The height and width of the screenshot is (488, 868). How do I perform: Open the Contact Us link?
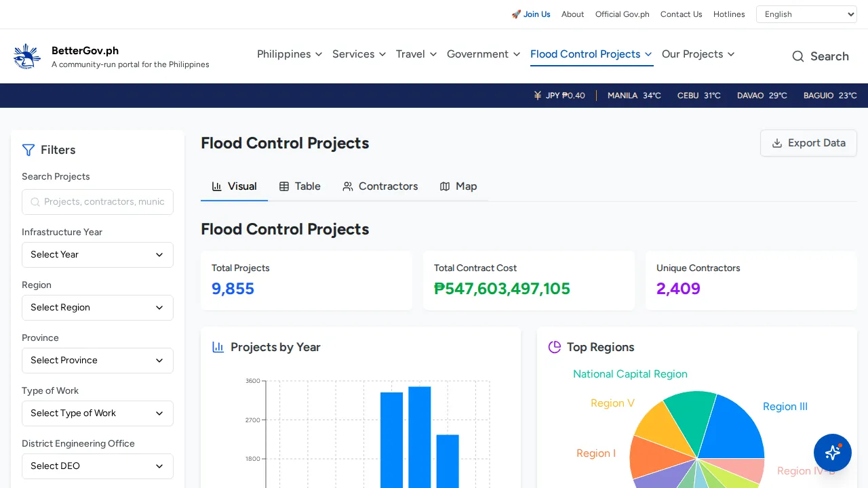tap(682, 14)
